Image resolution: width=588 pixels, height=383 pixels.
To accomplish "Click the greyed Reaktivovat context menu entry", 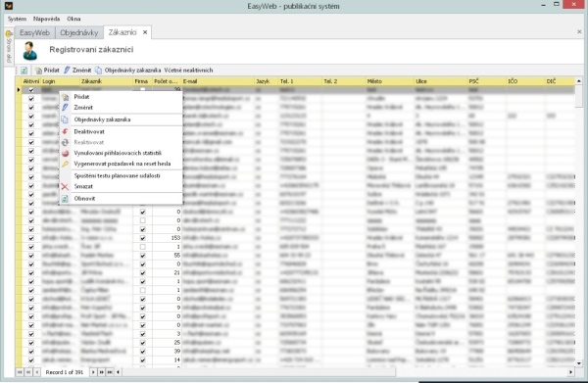I will coord(121,142).
